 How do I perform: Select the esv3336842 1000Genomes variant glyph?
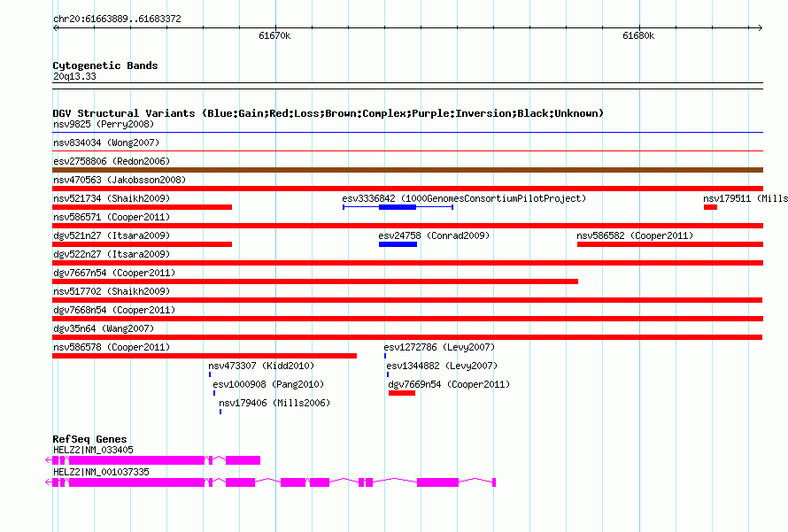coord(398,207)
